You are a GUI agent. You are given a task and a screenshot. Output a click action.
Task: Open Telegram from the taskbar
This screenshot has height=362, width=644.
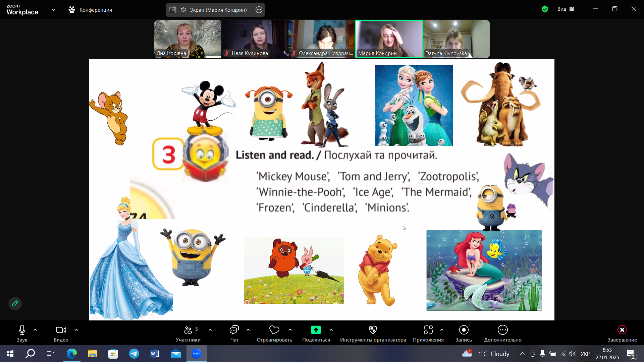point(134,354)
